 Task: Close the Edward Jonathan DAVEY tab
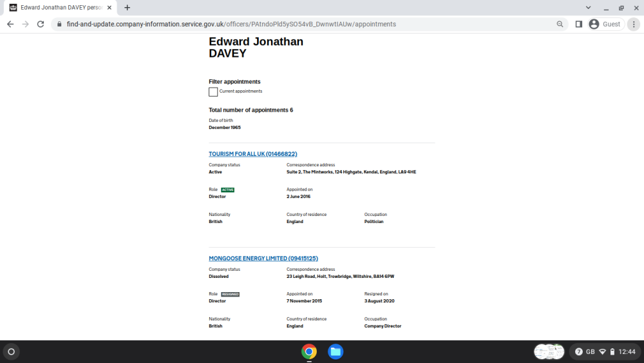(109, 7)
